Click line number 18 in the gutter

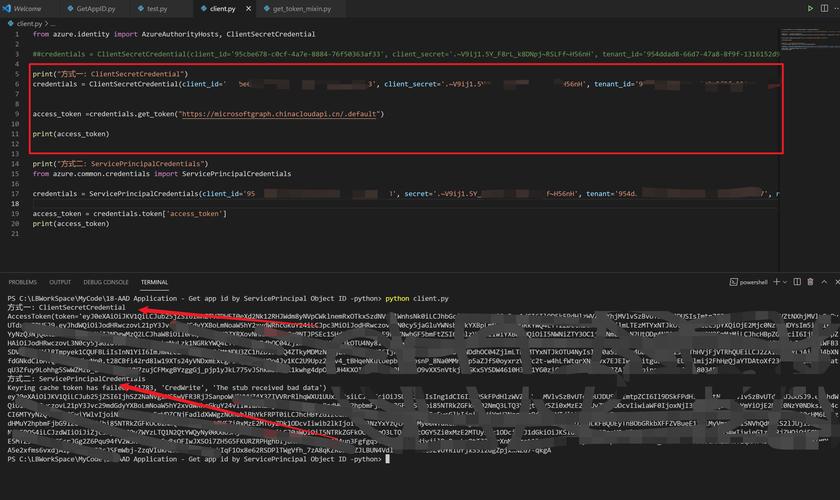click(x=15, y=204)
